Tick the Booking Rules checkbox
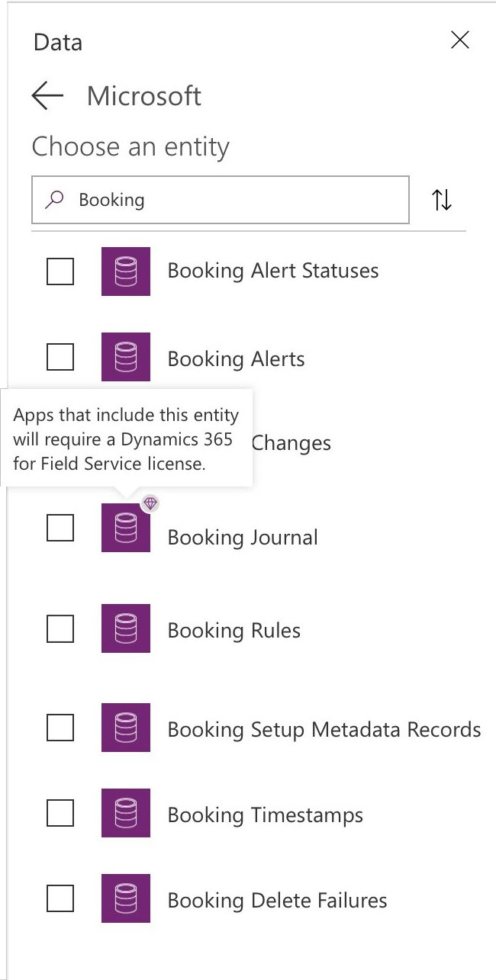Image resolution: width=496 pixels, height=980 pixels. click(60, 628)
